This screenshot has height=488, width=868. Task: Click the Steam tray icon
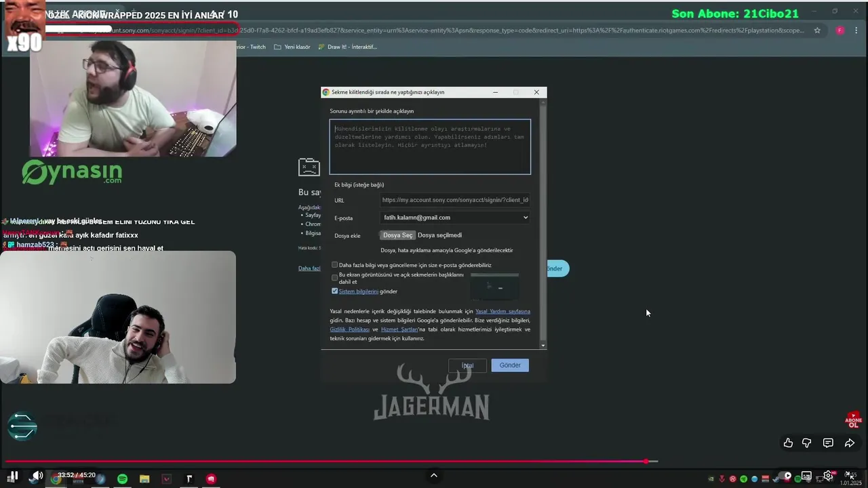coord(776,479)
